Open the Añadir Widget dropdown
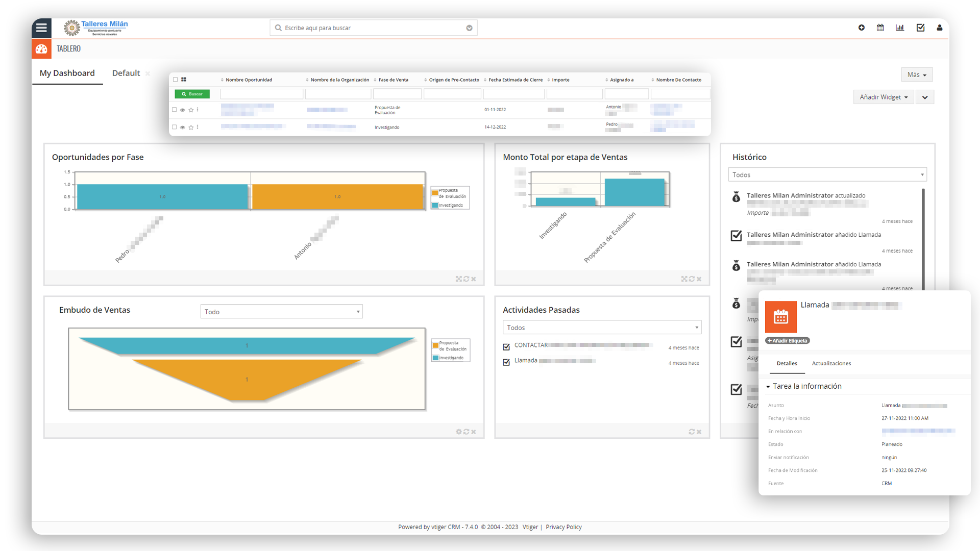Image resolution: width=980 pixels, height=551 pixels. click(x=883, y=97)
